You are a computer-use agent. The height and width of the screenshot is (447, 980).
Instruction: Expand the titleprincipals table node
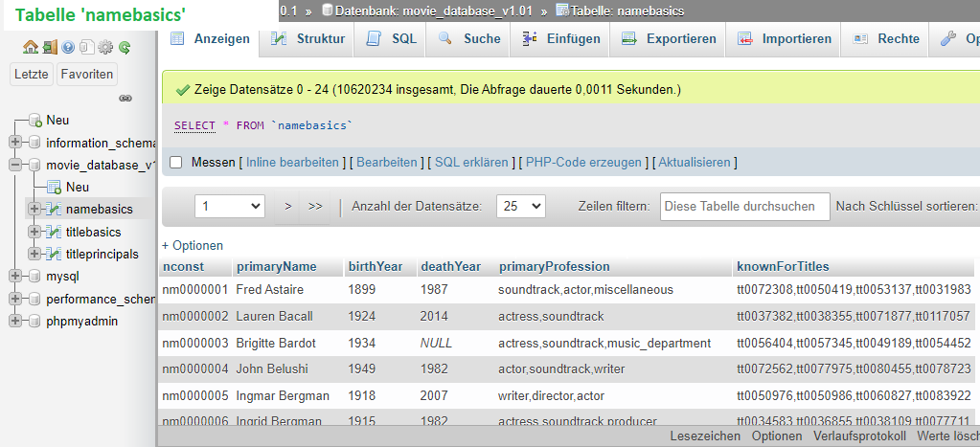pos(35,254)
